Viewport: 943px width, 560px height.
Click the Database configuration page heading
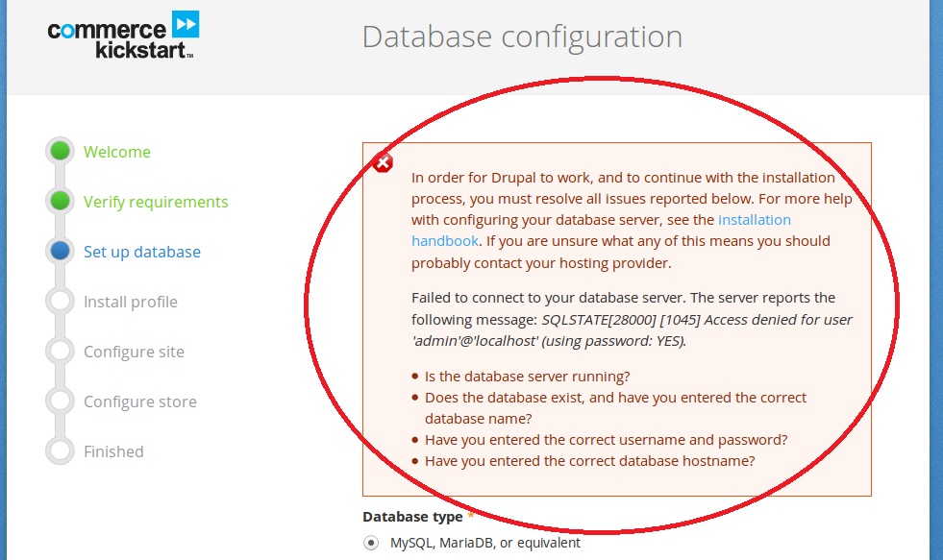522,37
